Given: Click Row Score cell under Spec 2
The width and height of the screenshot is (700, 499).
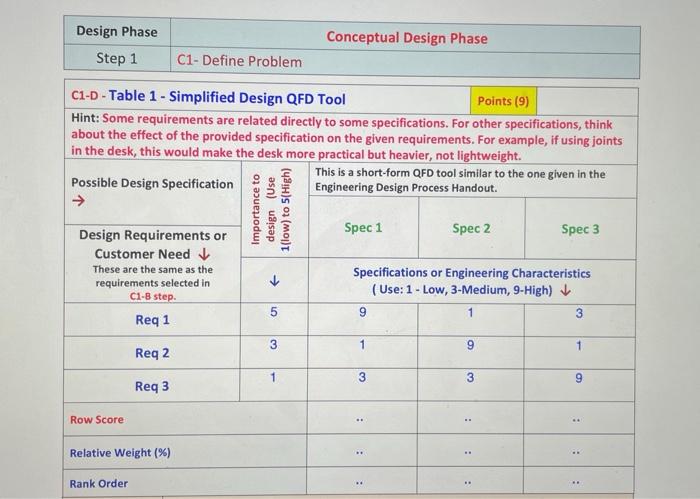Looking at the screenshot, I should 471,418.
